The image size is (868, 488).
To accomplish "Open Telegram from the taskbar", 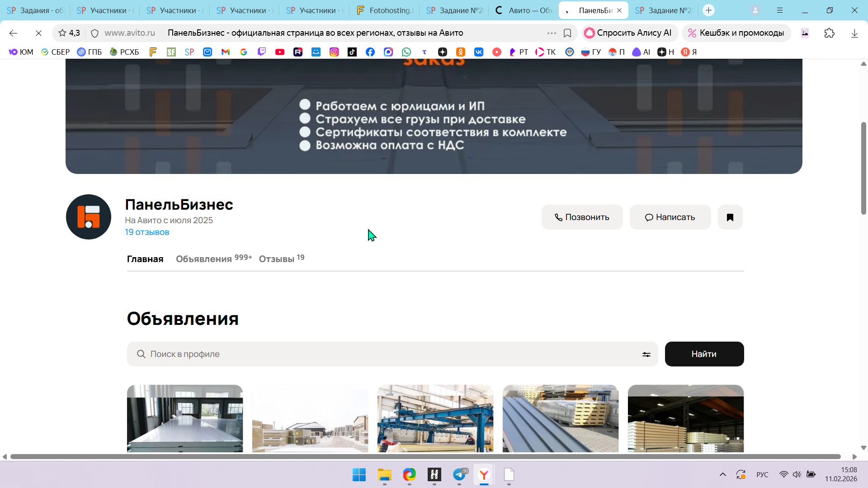I will [x=460, y=474].
